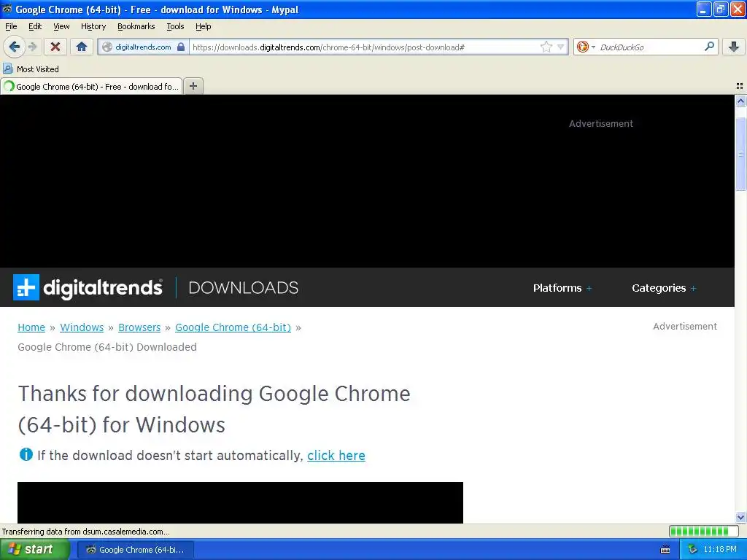Click the 'Thanks for downloading Google Chrome' heading

[214, 409]
